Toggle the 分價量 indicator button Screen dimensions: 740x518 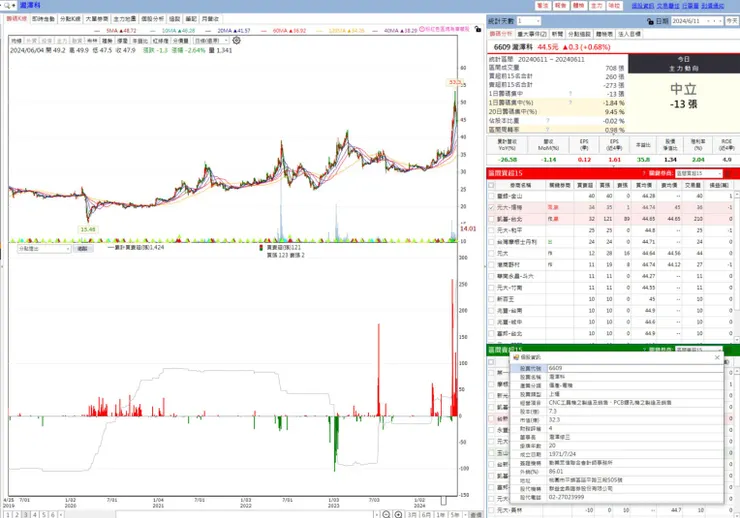[x=181, y=41]
